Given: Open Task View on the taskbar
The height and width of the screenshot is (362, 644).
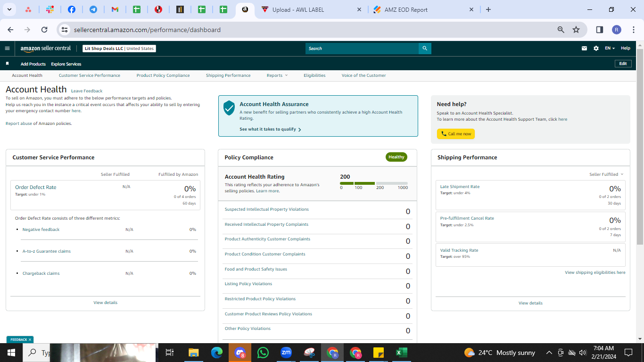Looking at the screenshot, I should coord(170,353).
